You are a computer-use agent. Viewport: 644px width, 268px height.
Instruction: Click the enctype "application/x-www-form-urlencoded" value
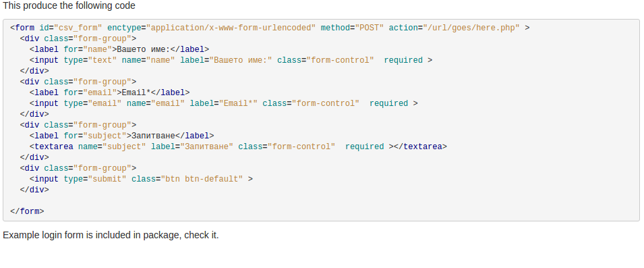pos(231,28)
